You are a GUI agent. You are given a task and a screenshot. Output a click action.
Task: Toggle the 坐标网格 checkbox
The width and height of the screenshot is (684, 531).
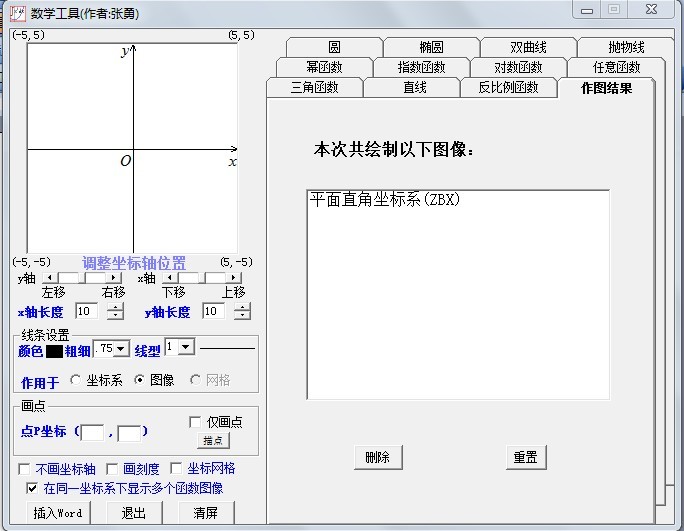coord(176,469)
